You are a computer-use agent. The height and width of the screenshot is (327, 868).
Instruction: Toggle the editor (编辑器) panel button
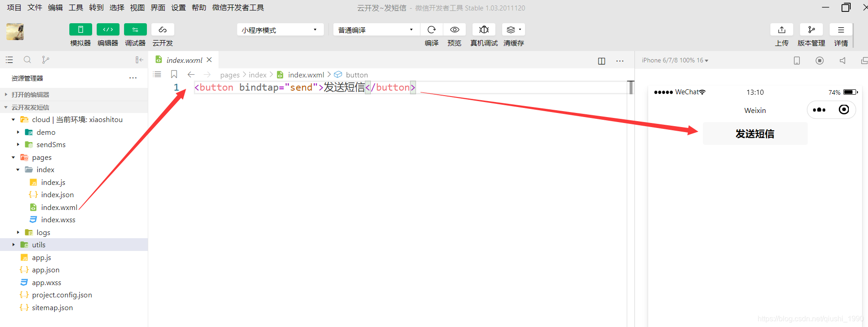coord(108,30)
